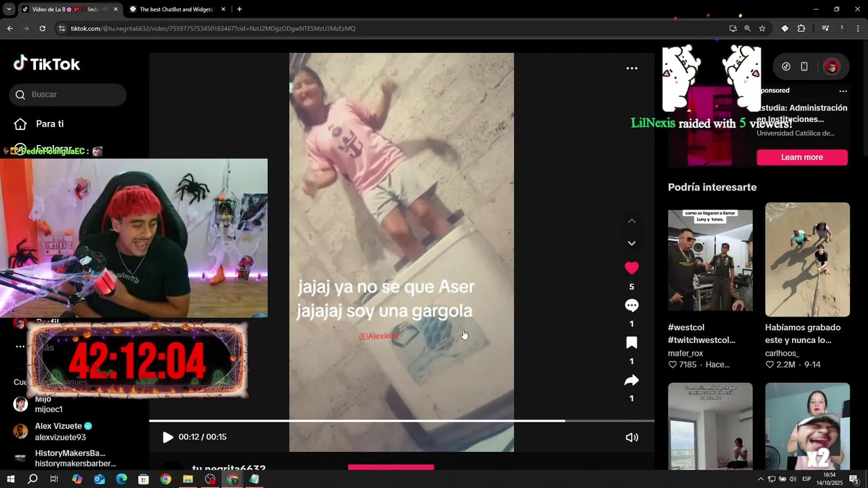Save the video with the bookmark icon
Viewport: 868px width, 488px height.
(631, 342)
